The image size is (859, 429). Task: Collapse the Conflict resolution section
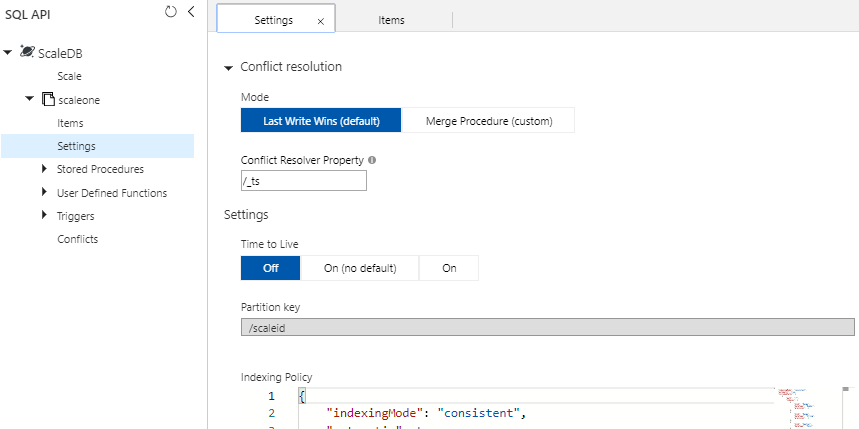[x=228, y=67]
